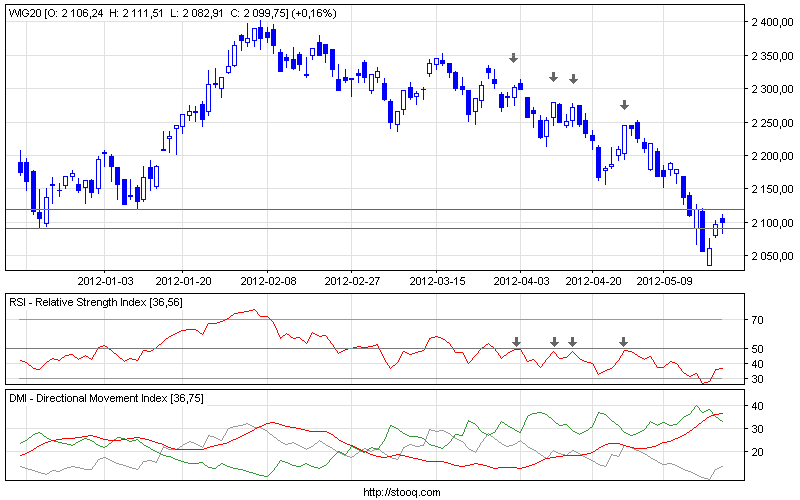Screen dimensions: 800x500
Task: Click the 2 200,00 price axis label
Action: coord(772,156)
